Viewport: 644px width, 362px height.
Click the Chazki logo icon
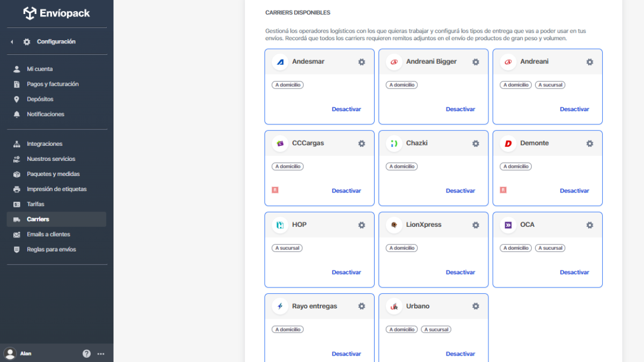(x=394, y=143)
